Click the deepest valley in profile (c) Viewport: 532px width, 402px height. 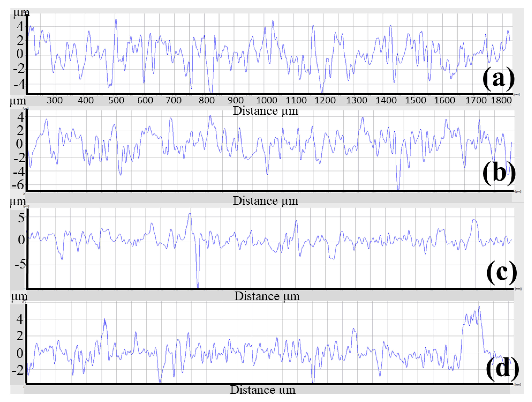[198, 286]
